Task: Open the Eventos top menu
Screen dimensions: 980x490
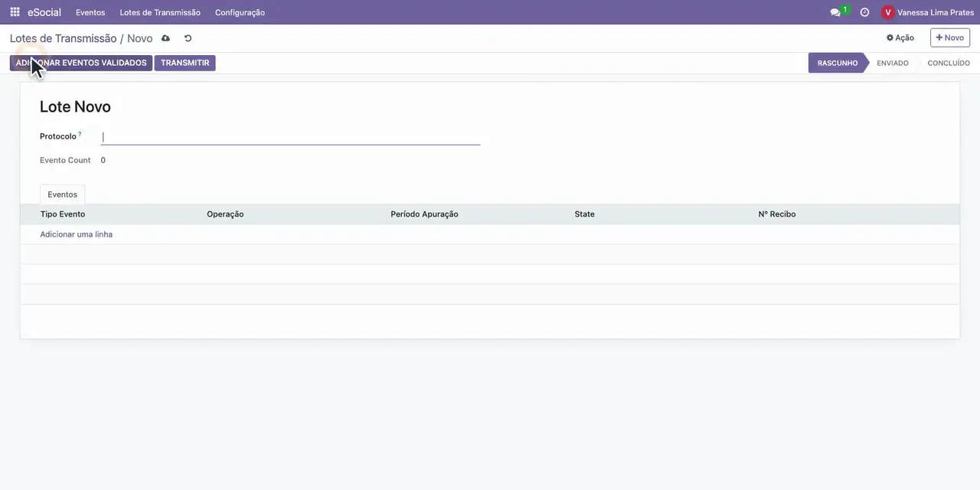Action: pyautogui.click(x=90, y=12)
